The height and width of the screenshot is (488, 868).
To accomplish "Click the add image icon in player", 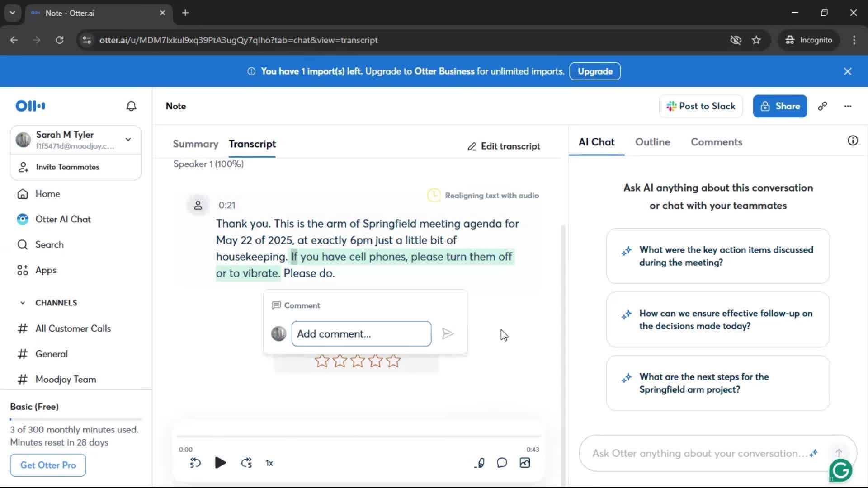I will pyautogui.click(x=525, y=463).
